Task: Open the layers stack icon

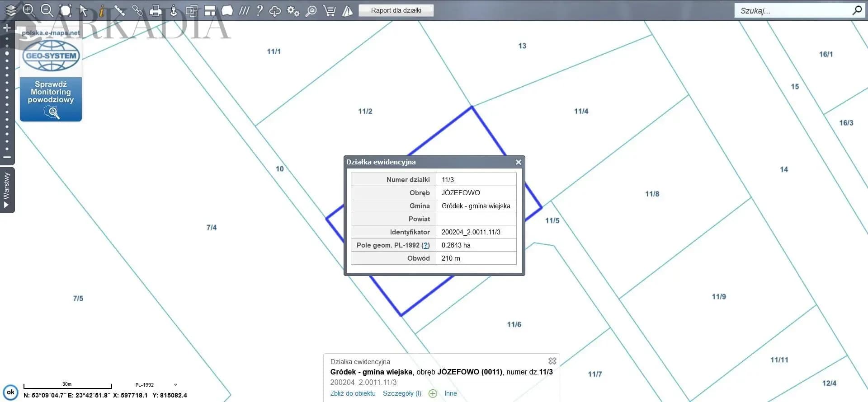Action: pos(10,10)
